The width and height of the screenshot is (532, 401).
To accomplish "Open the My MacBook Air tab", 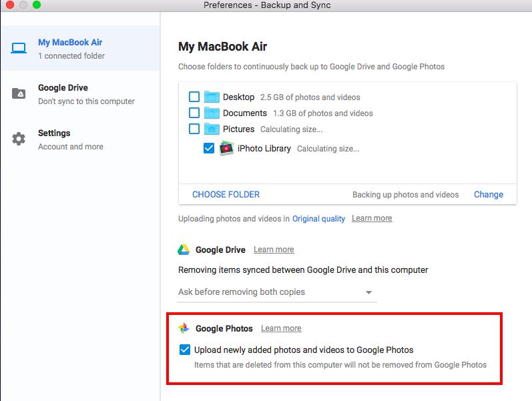I will [80, 48].
